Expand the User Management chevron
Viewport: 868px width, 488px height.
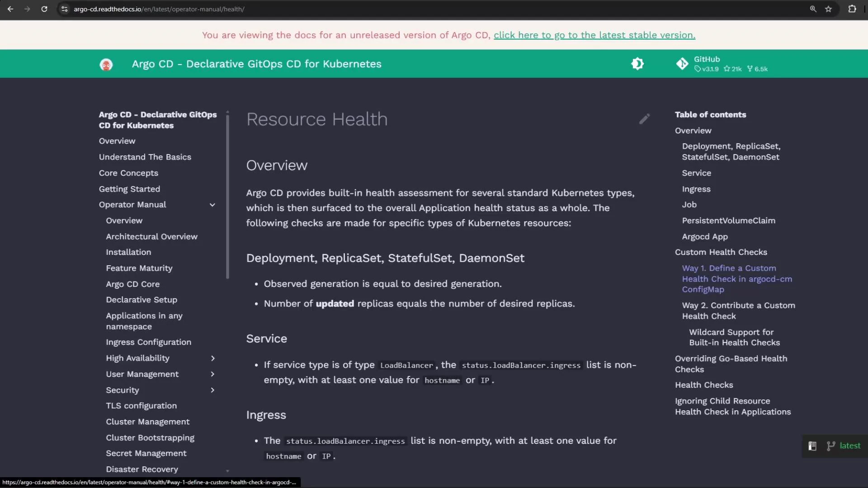[x=212, y=374]
